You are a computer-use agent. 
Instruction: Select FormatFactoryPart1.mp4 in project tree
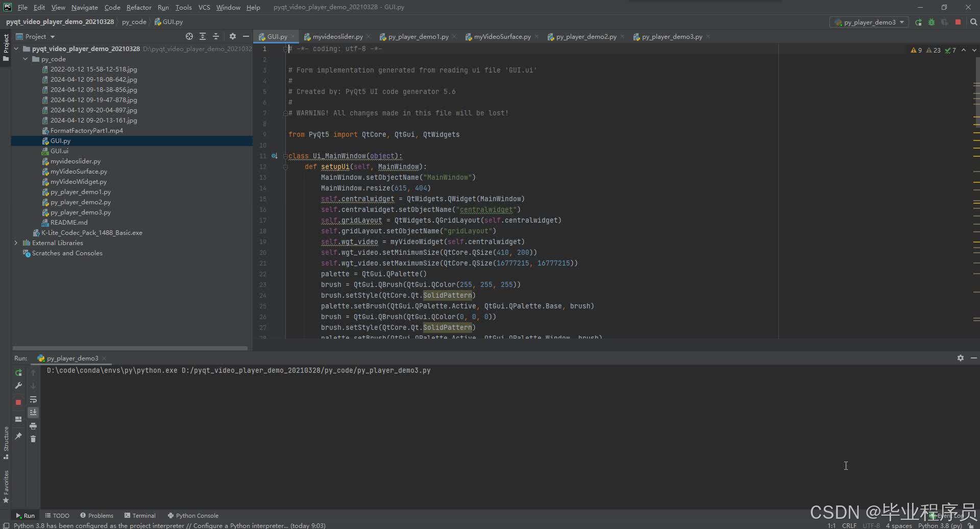pyautogui.click(x=86, y=130)
